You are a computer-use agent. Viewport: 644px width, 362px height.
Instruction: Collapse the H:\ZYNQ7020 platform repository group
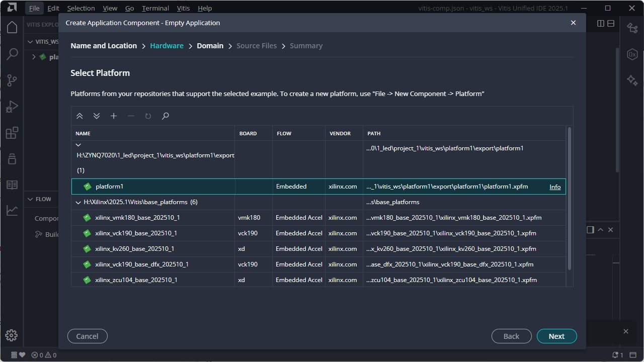click(x=78, y=145)
